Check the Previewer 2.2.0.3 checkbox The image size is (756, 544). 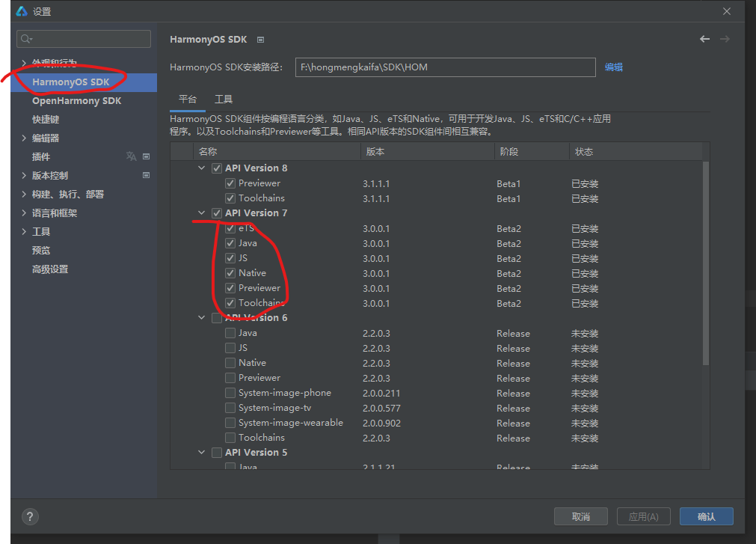(230, 378)
